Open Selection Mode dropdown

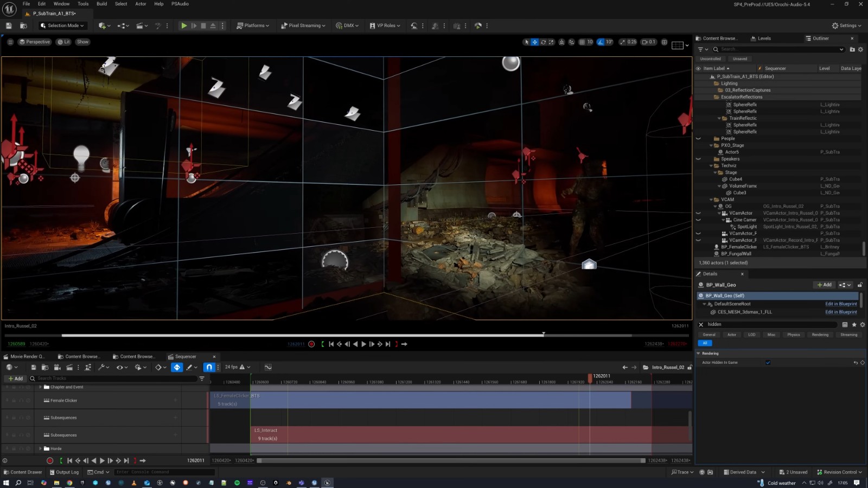tap(62, 25)
